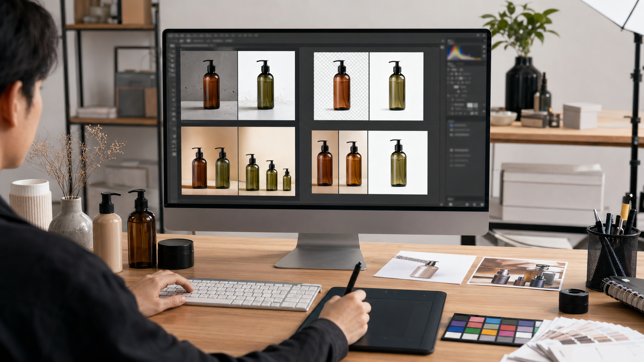This screenshot has width=644, height=362.
Task: Toggle visibility of the third layer in the list
Action: (x=451, y=135)
